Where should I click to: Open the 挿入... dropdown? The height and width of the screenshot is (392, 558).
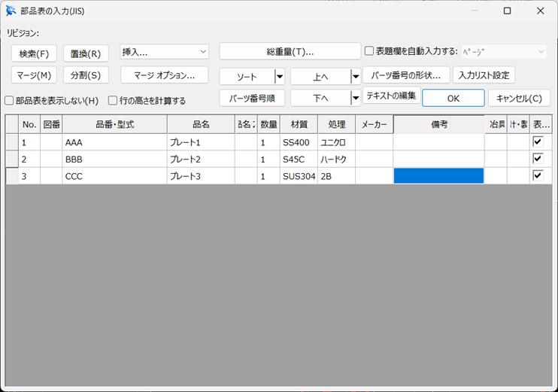coord(165,52)
